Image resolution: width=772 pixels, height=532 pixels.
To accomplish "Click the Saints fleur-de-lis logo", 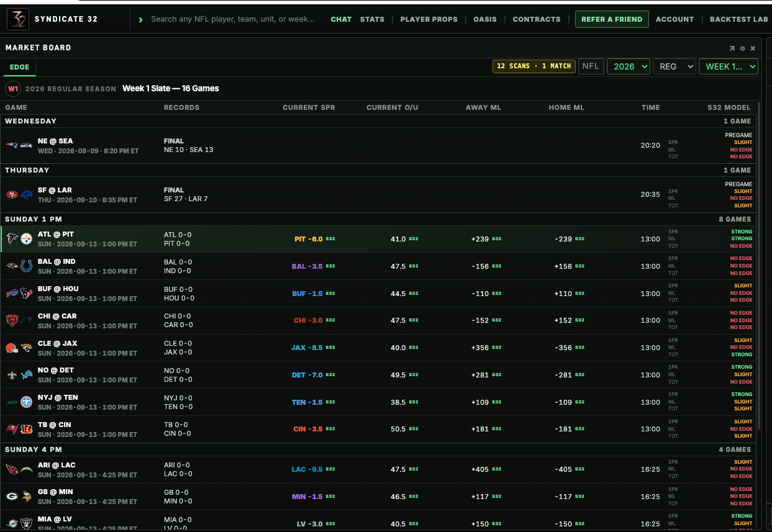I will click(12, 375).
